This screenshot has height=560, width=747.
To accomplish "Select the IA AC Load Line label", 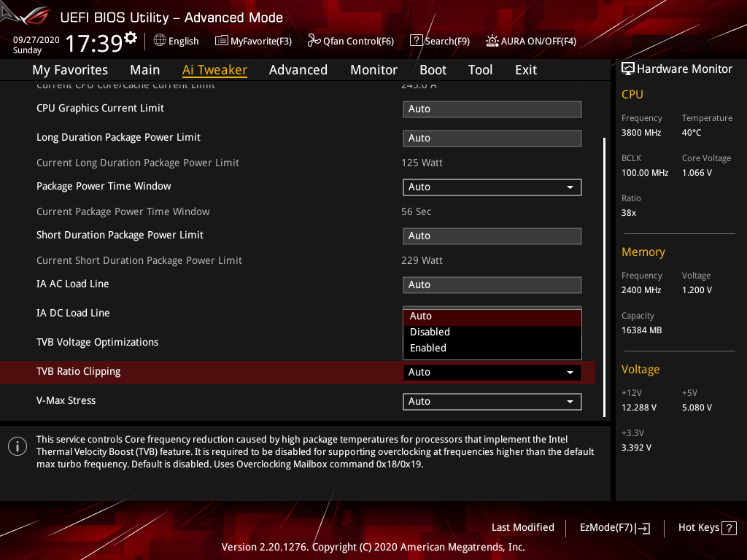I will click(x=73, y=284).
